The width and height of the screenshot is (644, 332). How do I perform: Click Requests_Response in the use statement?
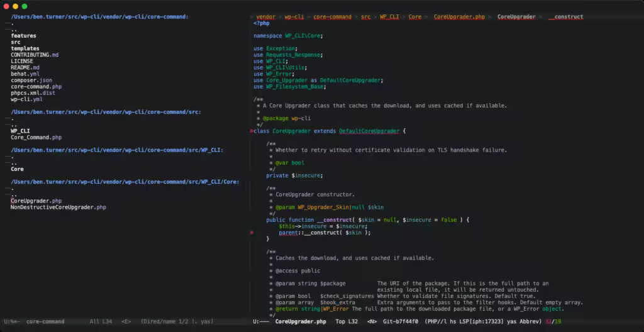coord(293,55)
